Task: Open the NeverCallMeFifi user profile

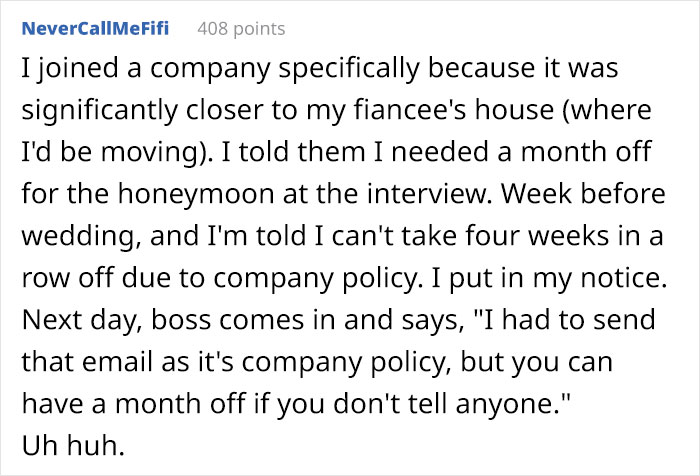Action: [94, 28]
